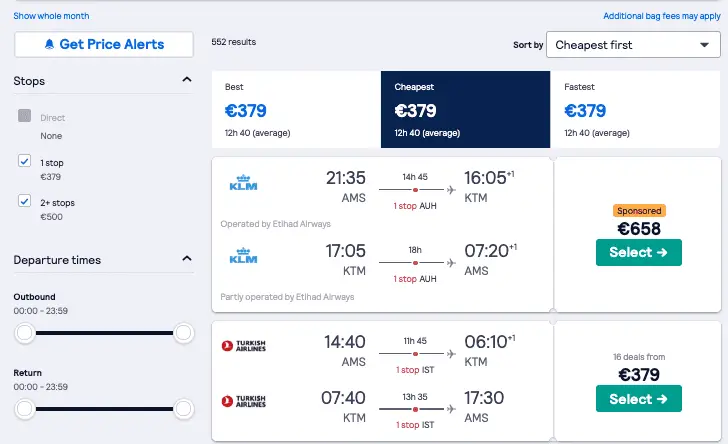Image resolution: width=728 pixels, height=444 pixels.
Task: Click the 17:30 AMS arrival time
Action: coord(484,398)
